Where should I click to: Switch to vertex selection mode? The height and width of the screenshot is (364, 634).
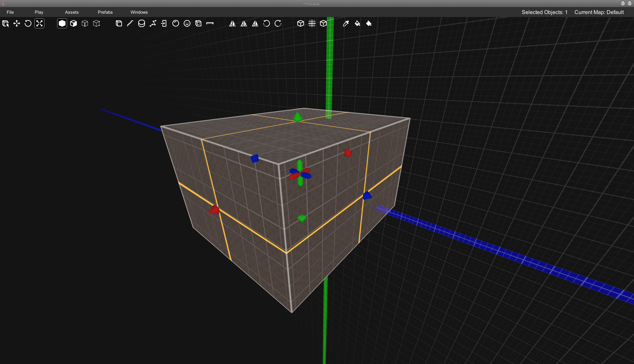click(97, 24)
